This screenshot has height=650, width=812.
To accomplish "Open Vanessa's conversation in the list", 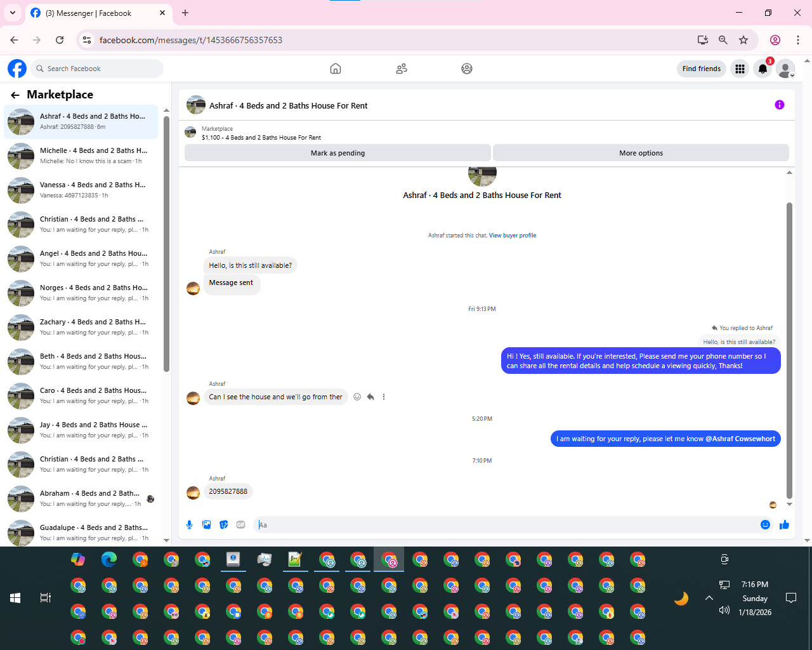I will [x=81, y=190].
